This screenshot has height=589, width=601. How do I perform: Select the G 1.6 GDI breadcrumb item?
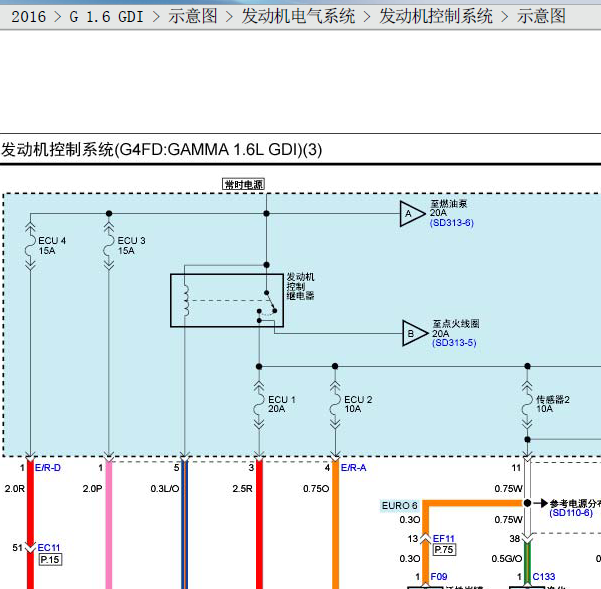pyautogui.click(x=106, y=16)
